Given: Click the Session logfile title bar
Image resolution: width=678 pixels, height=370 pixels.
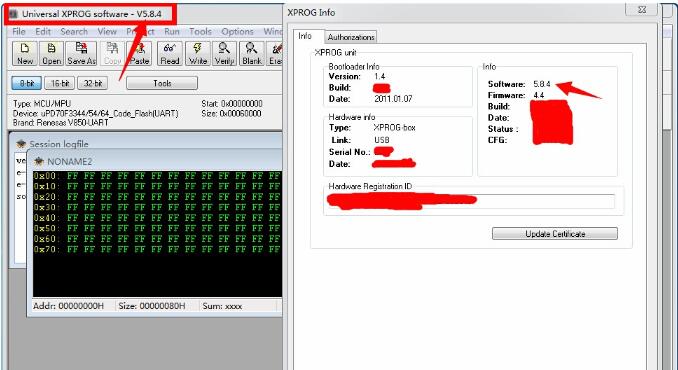Looking at the screenshot, I should [x=147, y=141].
